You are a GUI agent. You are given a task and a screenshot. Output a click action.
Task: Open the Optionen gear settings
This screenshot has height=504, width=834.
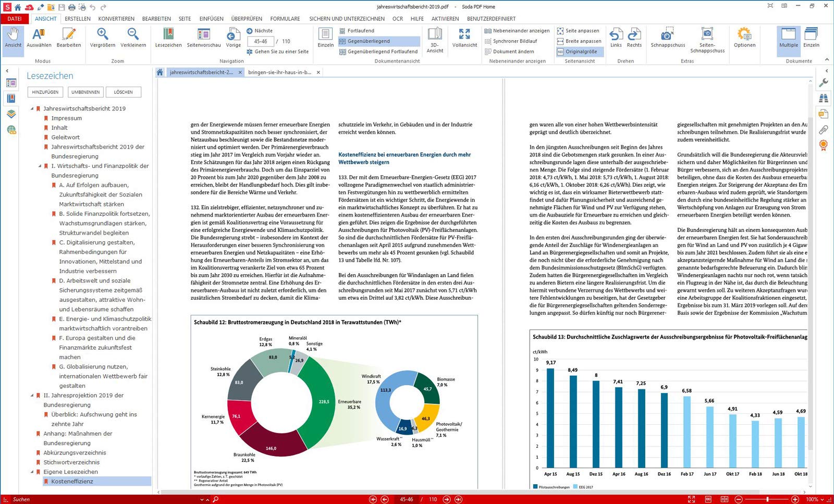click(x=744, y=38)
